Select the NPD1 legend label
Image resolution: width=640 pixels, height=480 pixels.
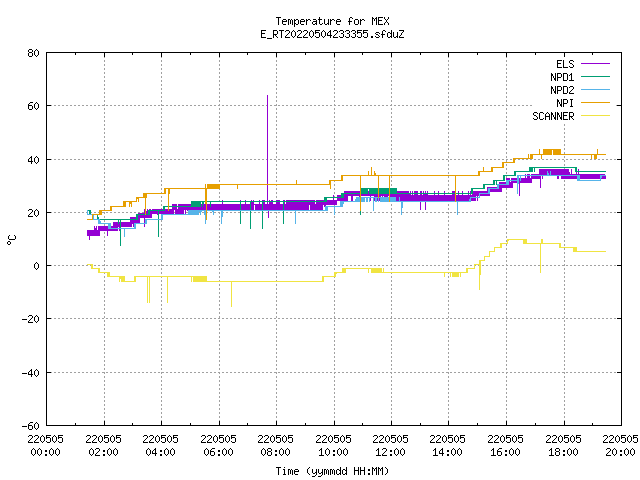point(562,77)
